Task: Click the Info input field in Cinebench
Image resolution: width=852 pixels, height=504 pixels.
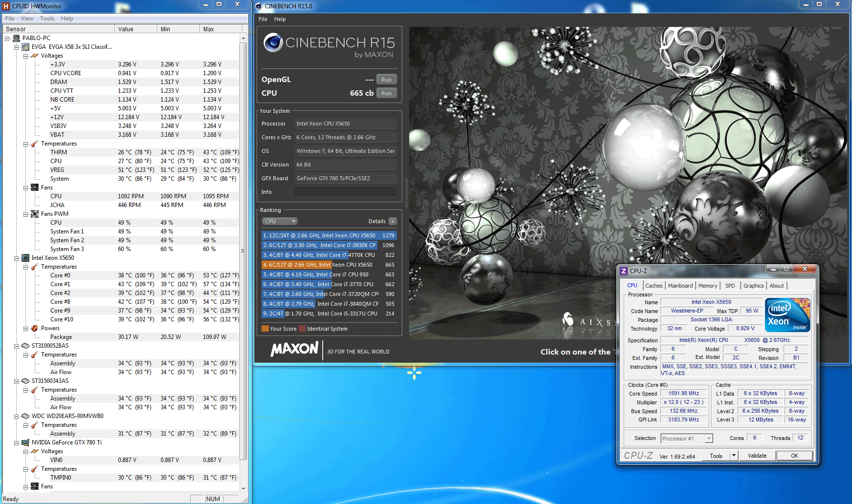Action: 345,192
